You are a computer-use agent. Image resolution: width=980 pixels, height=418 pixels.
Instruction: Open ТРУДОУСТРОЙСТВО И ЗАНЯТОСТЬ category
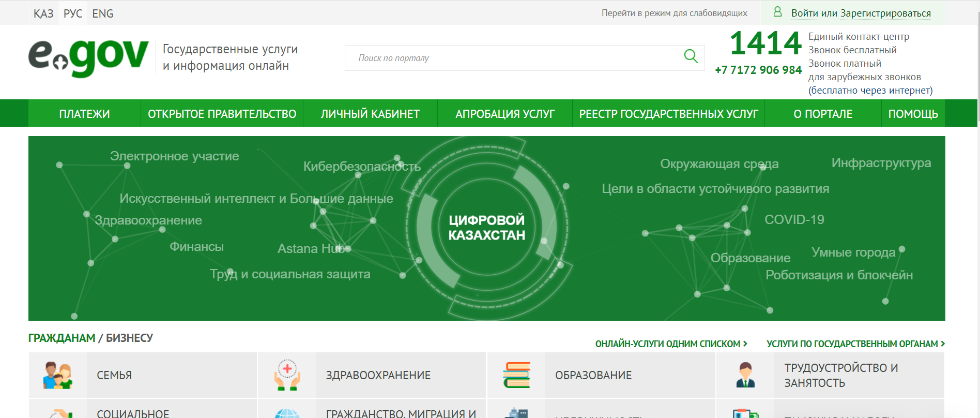pos(830,375)
